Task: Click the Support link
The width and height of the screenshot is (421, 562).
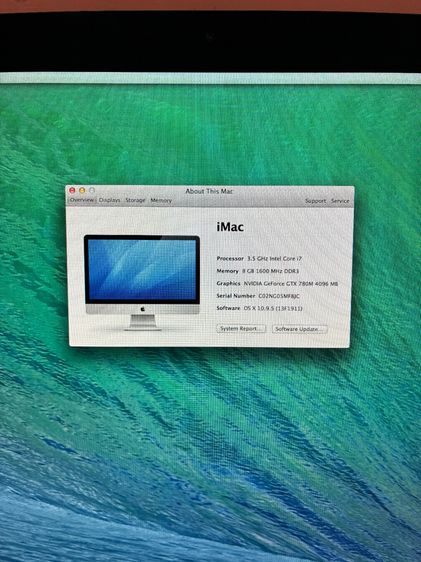Action: pos(315,201)
